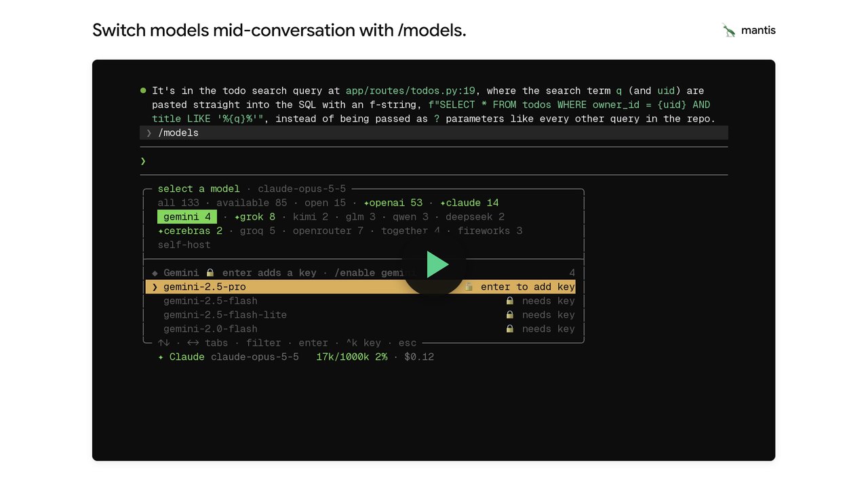Click the Claude sparkle icon in status line
The height and width of the screenshot is (488, 868).
point(161,357)
